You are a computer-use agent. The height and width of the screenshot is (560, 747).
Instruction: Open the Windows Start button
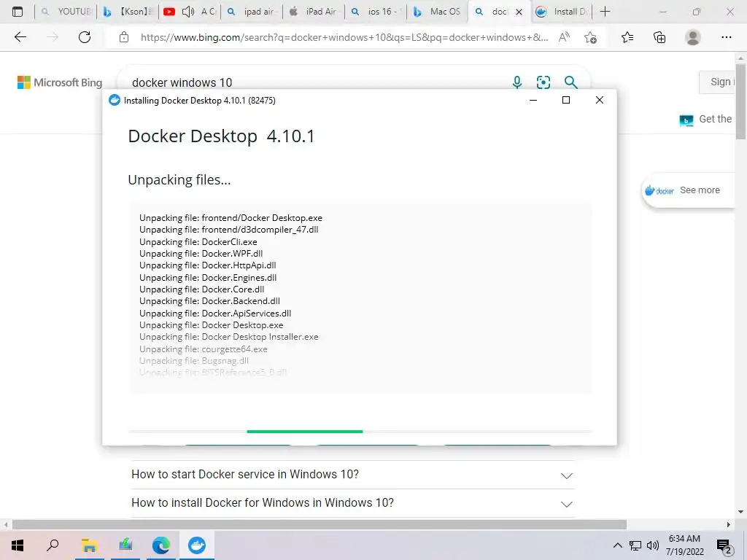click(x=18, y=545)
